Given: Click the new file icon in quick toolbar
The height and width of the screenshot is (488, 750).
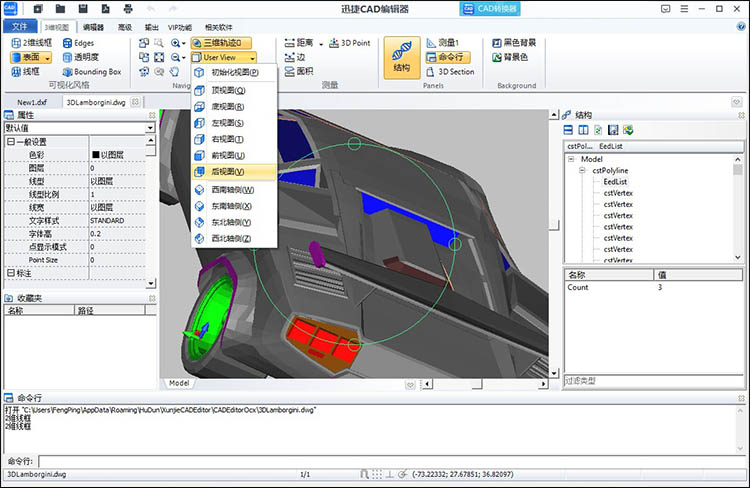Looking at the screenshot, I should pos(38,9).
